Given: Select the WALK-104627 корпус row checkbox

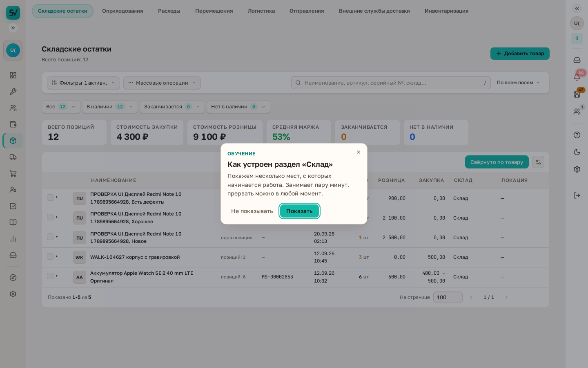Looking at the screenshot, I should click(x=50, y=256).
